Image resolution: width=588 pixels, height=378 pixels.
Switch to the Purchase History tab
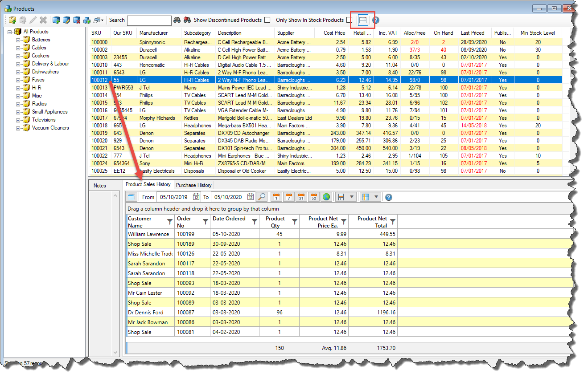(194, 185)
